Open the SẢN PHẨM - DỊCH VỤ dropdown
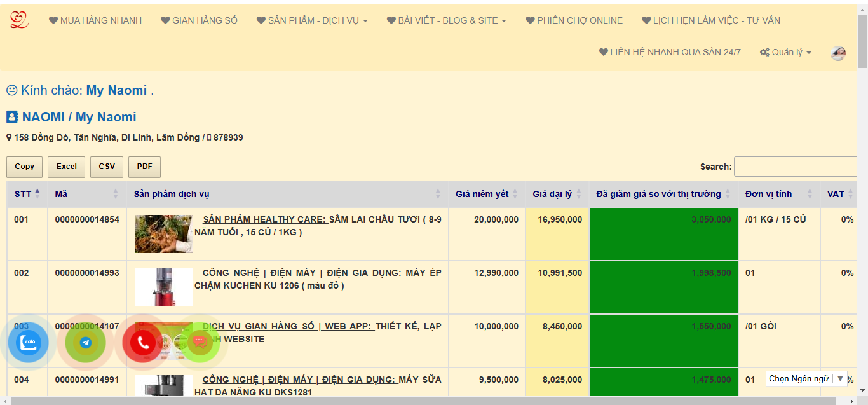Image resolution: width=868 pixels, height=405 pixels. [x=312, y=20]
